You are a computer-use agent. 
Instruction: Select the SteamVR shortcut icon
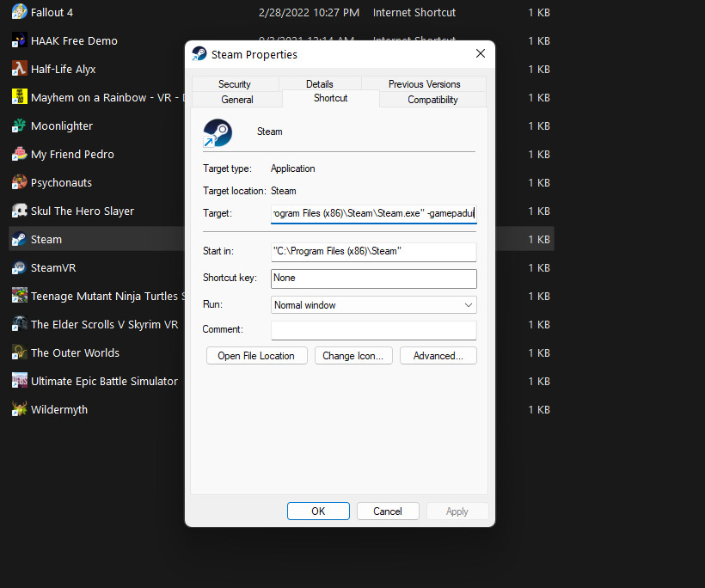(x=19, y=267)
